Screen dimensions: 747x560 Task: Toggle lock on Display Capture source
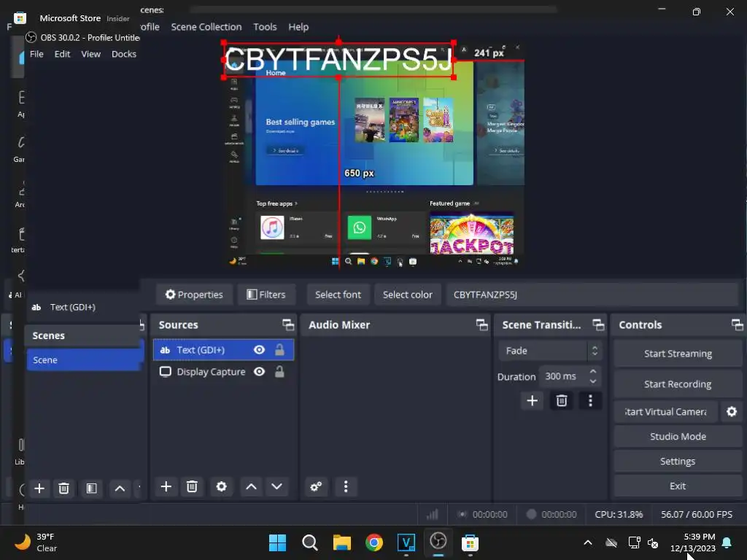279,371
